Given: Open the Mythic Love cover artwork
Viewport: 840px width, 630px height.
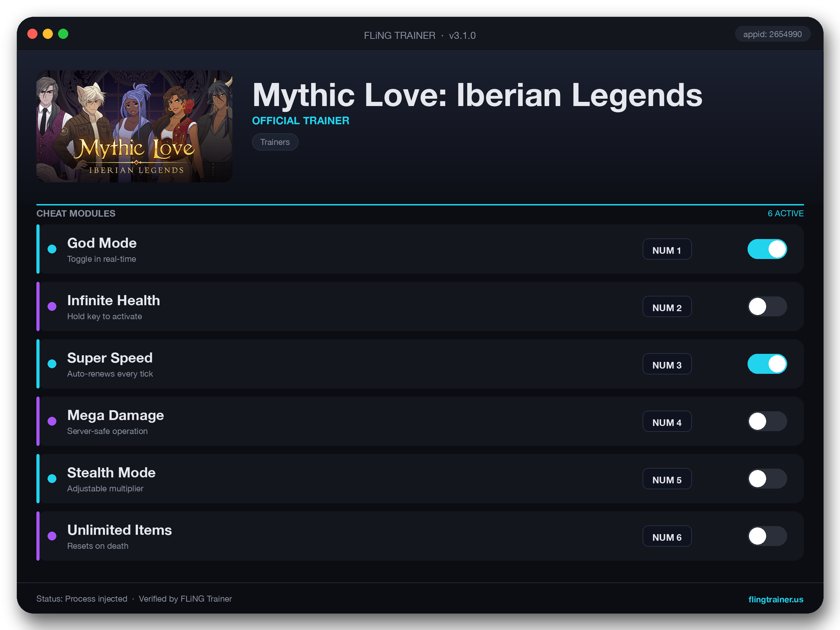Looking at the screenshot, I should pos(134,126).
